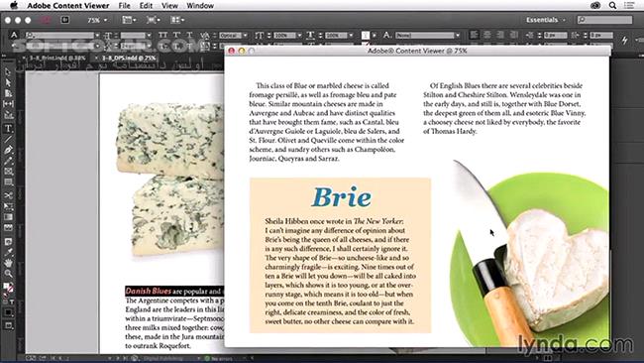644x363 pixels.
Task: Select the Gradient Feather tool
Action: (8, 228)
